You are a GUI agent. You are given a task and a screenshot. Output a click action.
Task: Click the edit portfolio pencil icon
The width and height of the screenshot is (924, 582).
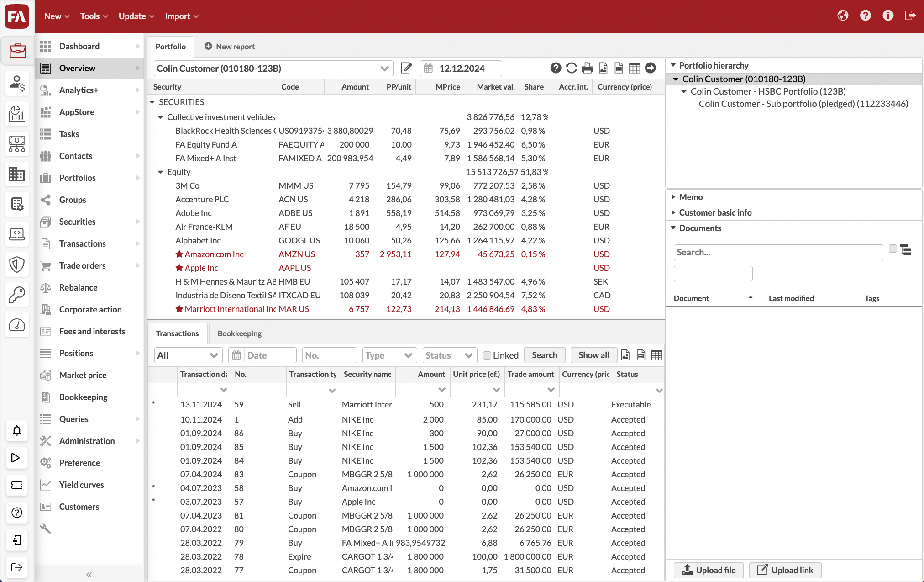coord(406,68)
